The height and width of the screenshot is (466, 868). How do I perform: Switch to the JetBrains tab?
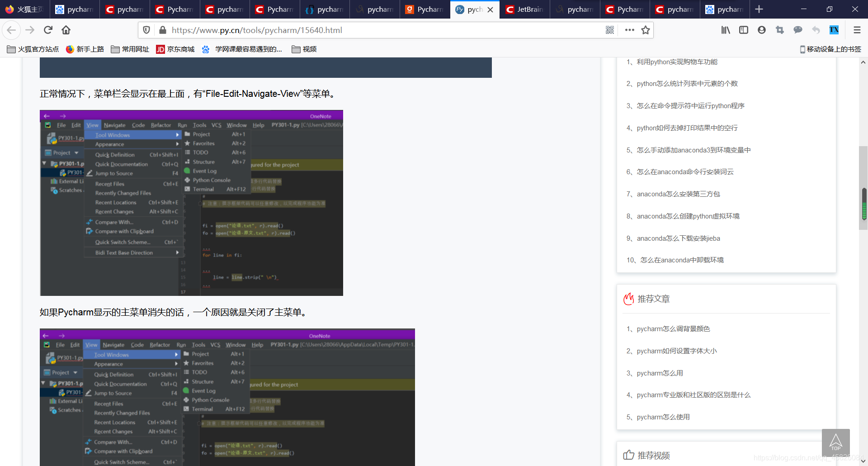click(x=525, y=9)
